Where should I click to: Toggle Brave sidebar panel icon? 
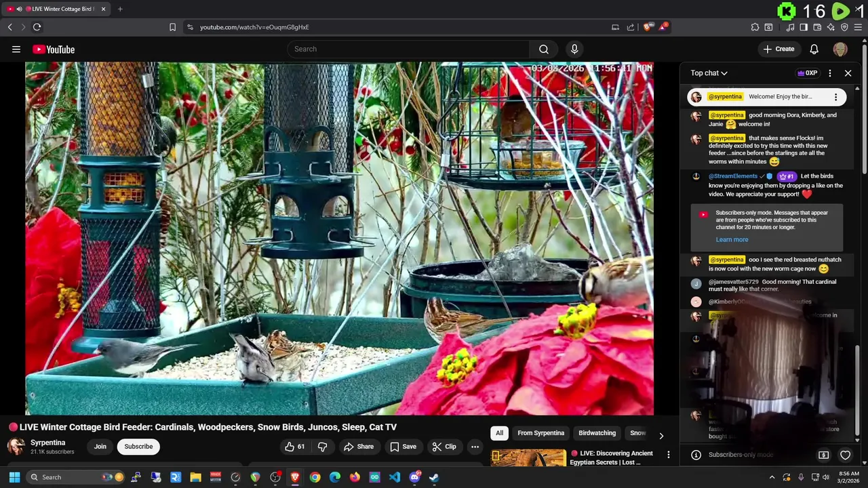click(x=804, y=27)
